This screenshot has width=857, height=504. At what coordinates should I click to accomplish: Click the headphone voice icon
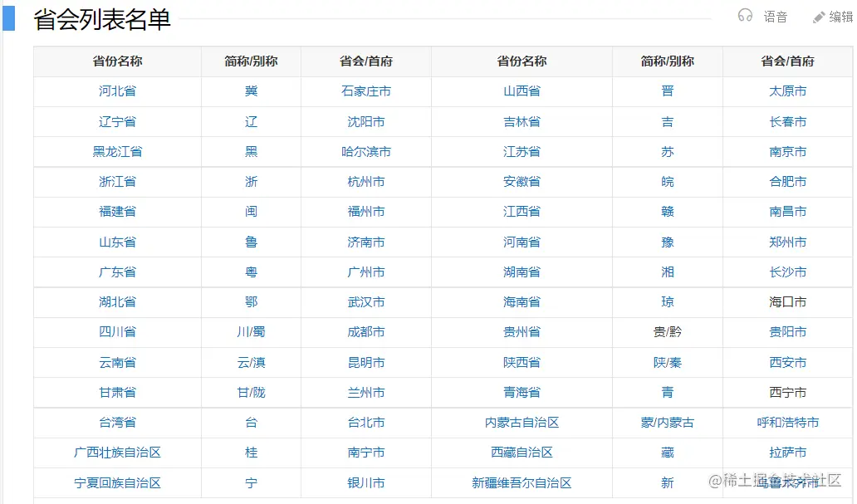pyautogui.click(x=745, y=16)
